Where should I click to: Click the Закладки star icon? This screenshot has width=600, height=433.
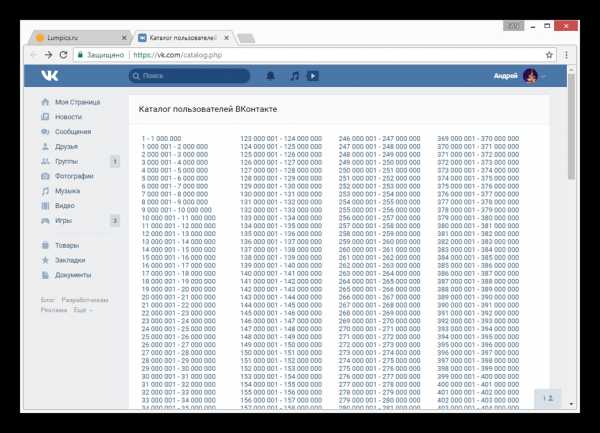45,260
